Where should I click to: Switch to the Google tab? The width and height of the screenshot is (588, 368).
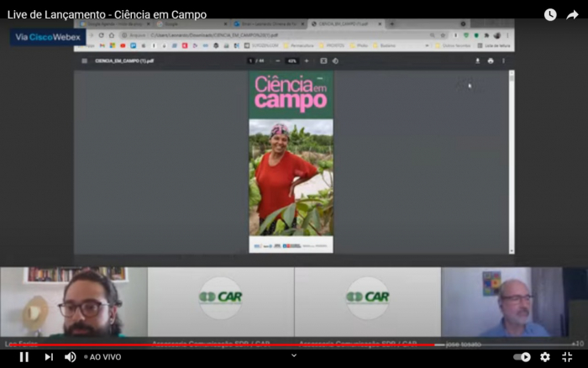pos(192,24)
